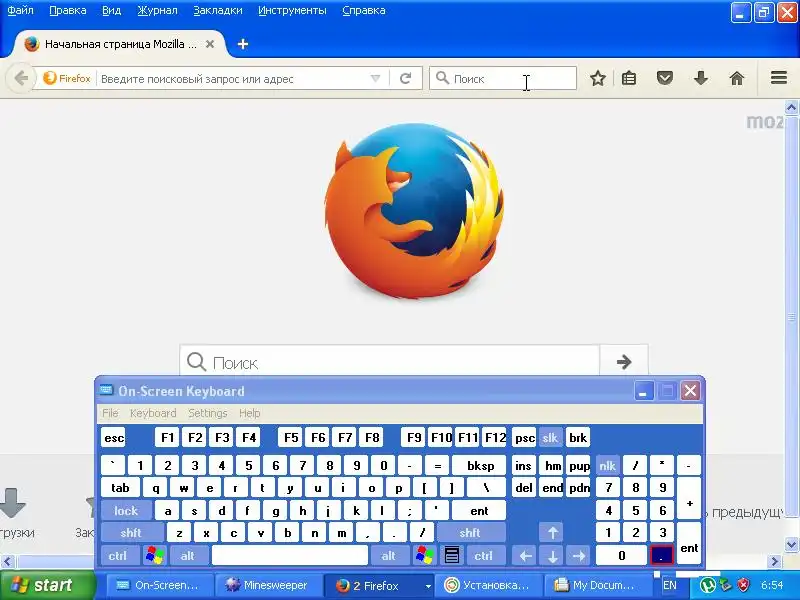800x600 pixels.
Task: Submit page search with the arrow button
Action: pyautogui.click(x=623, y=362)
